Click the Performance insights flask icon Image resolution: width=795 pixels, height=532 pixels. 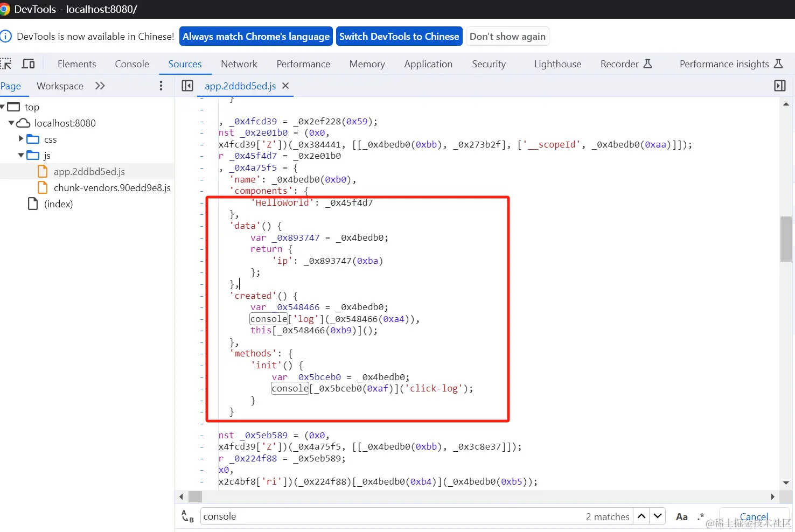tap(778, 64)
